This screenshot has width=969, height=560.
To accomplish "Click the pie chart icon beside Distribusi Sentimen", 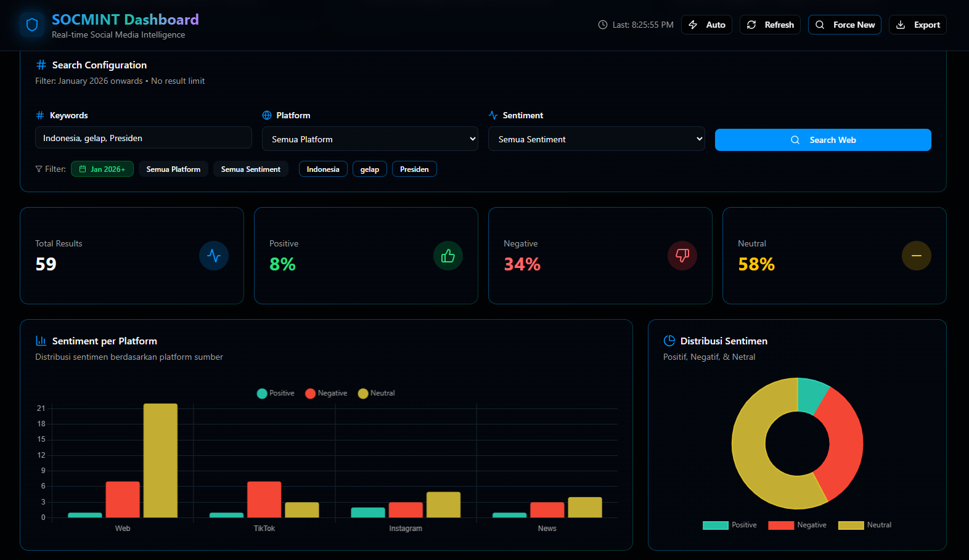I will (x=669, y=341).
